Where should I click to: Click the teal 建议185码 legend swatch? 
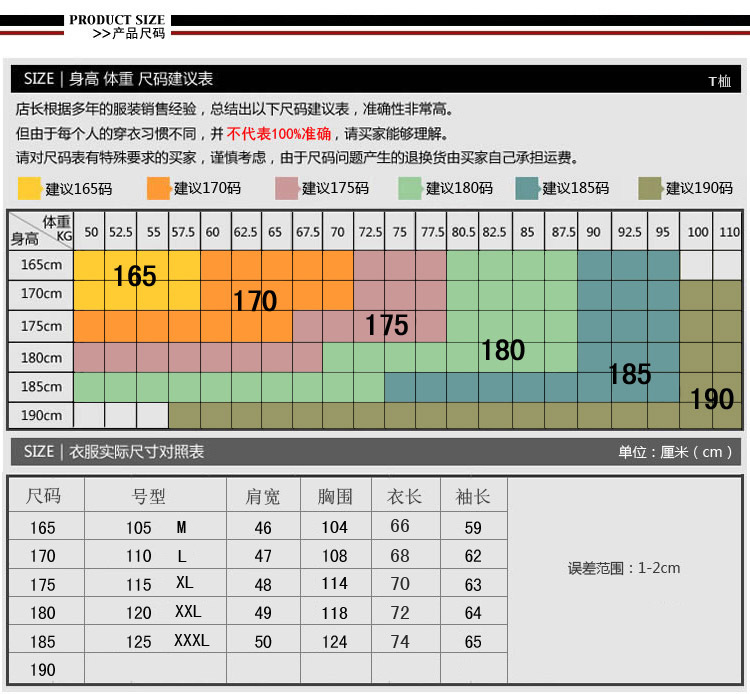(x=527, y=188)
